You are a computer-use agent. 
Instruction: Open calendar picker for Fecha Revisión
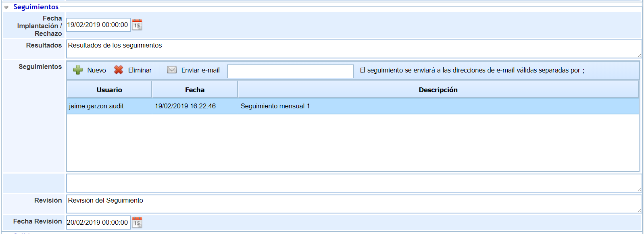pyautogui.click(x=137, y=222)
